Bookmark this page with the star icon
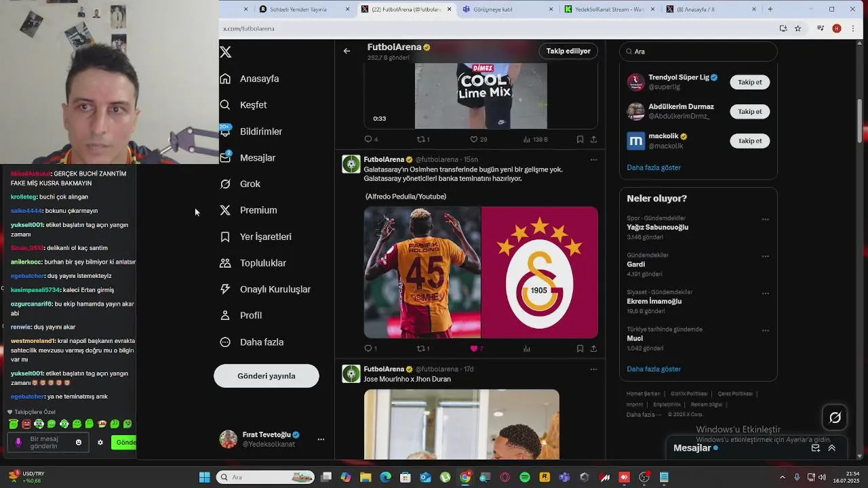This screenshot has width=868, height=488. [x=798, y=28]
